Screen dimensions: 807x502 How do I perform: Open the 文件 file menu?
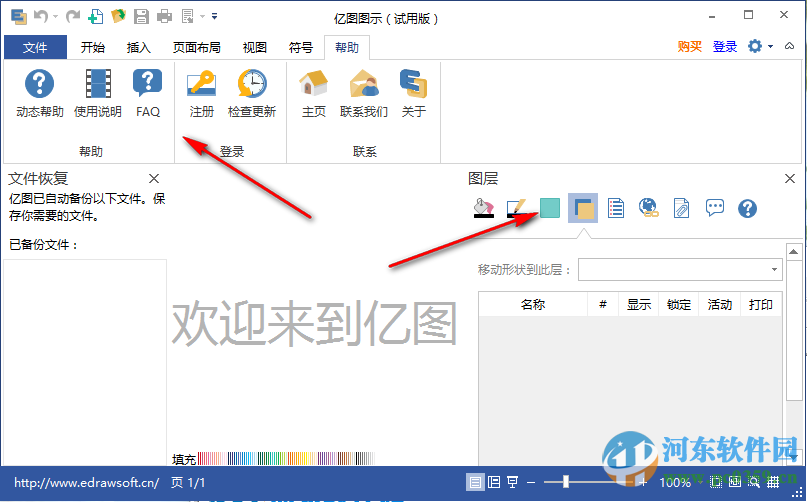click(x=35, y=47)
